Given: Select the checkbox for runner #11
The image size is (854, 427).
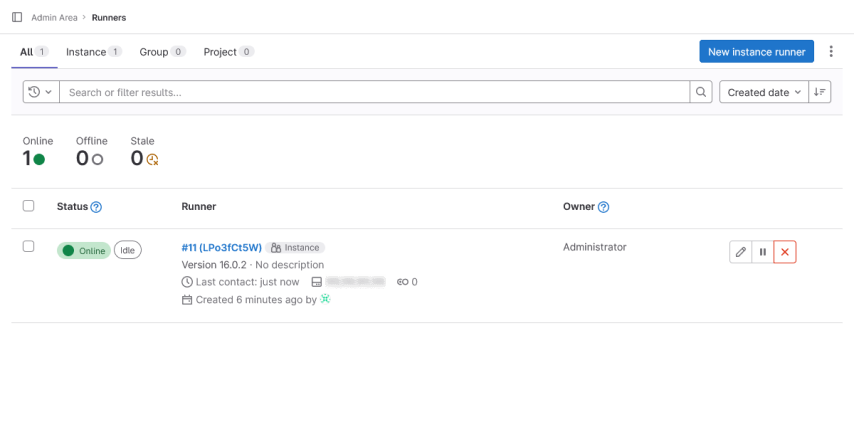Looking at the screenshot, I should point(28,246).
